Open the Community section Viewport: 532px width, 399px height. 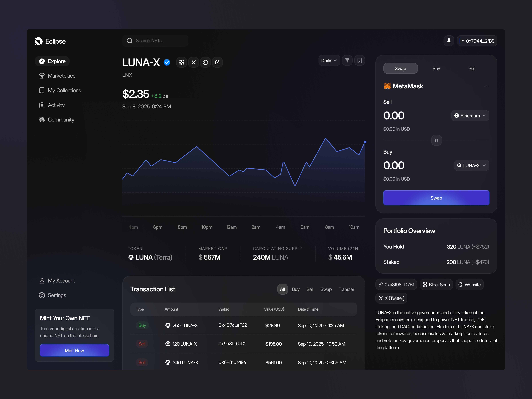pos(61,119)
